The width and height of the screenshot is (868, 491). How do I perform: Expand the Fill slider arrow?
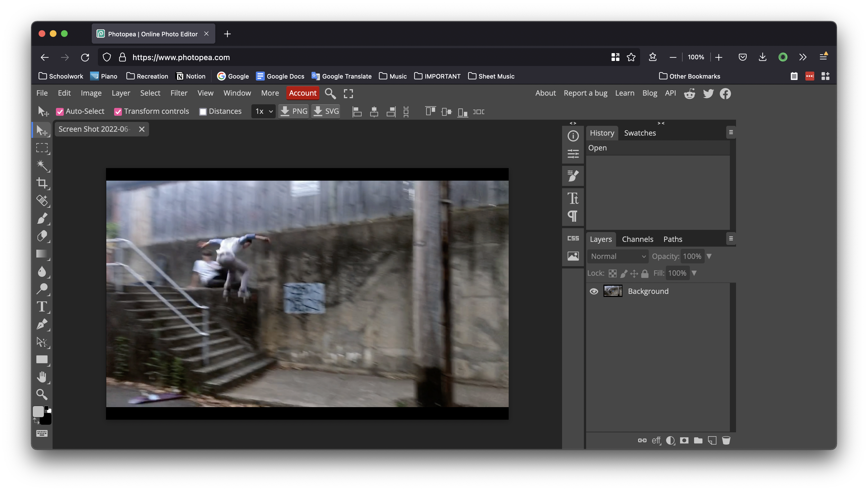coord(694,273)
